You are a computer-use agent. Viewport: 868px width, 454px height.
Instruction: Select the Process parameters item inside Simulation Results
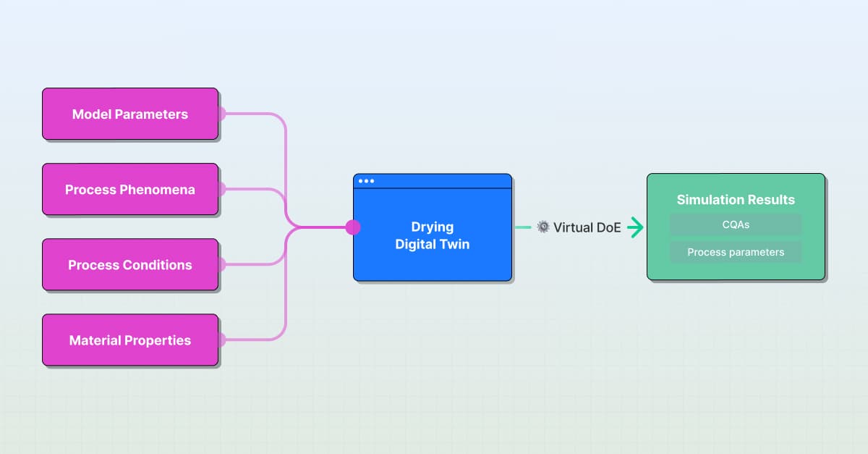735,252
